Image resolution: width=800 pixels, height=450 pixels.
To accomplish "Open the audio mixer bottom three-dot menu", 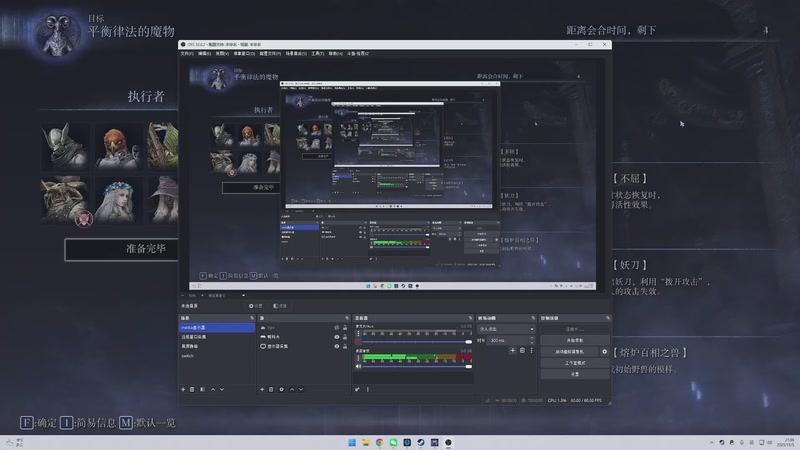I will (x=367, y=389).
